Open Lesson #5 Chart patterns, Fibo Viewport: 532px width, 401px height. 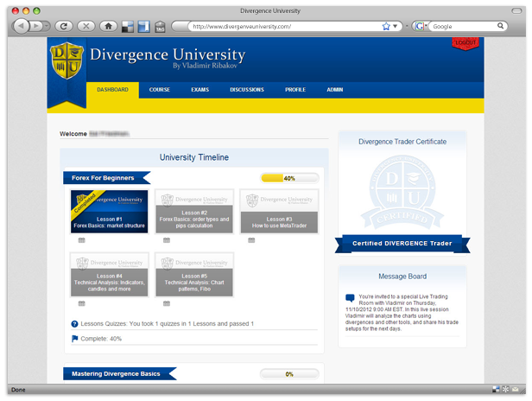[x=194, y=275]
